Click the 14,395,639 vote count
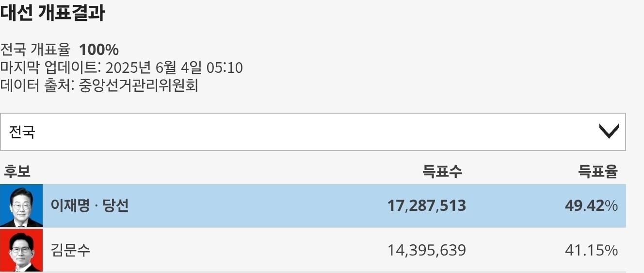The height and width of the screenshot is (273, 644). [x=427, y=251]
